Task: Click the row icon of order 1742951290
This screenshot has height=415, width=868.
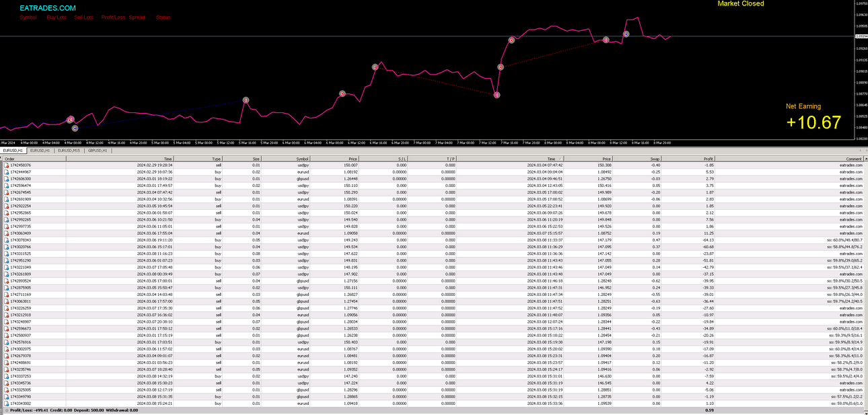Action: tap(7, 260)
